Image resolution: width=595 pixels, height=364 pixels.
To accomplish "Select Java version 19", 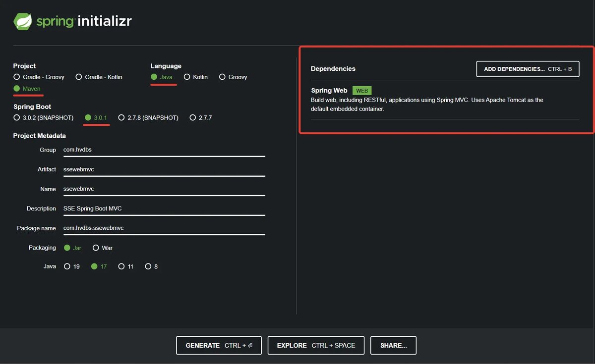I will click(x=72, y=266).
